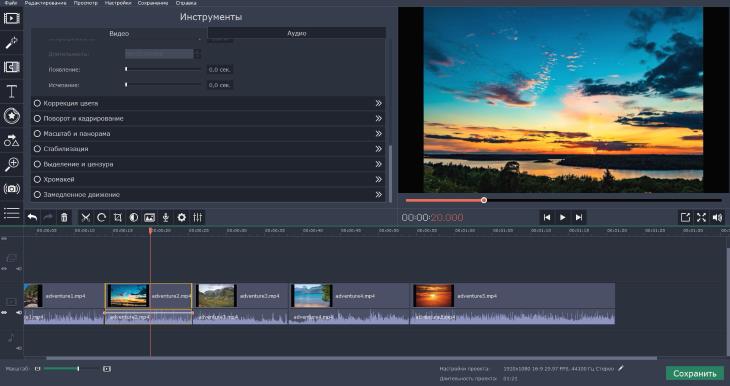
Task: Adjust the timeline Масштаб slider
Action: point(71,369)
